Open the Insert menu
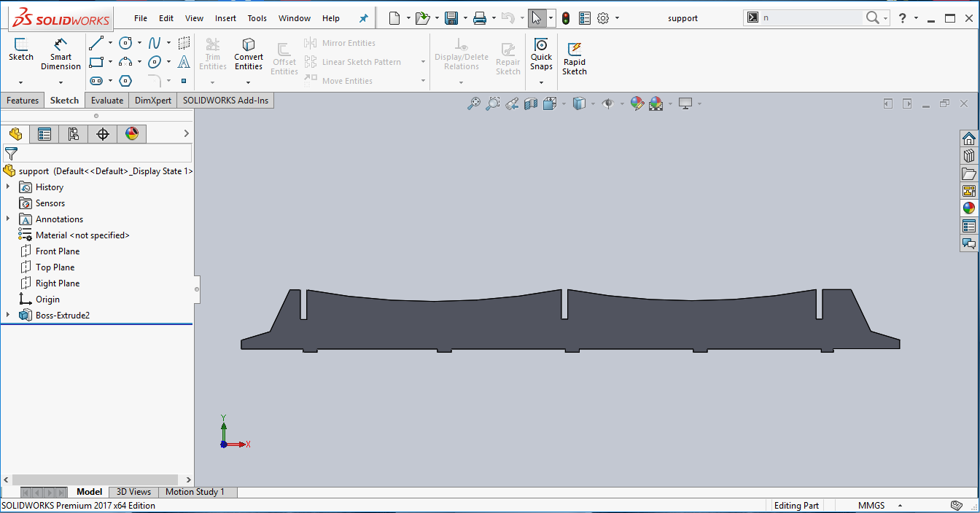 coord(225,18)
